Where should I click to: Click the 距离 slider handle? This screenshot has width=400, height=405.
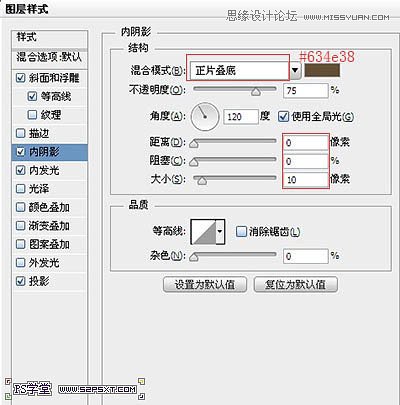[194, 144]
